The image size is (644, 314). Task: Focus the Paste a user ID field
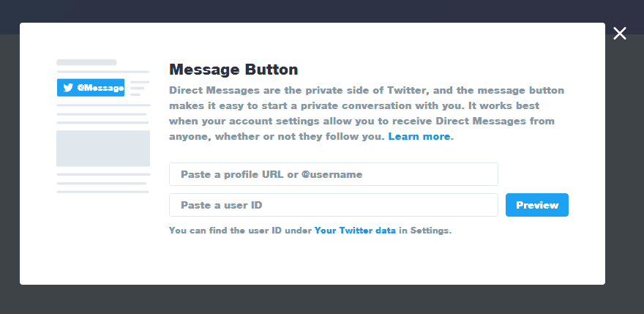point(334,205)
